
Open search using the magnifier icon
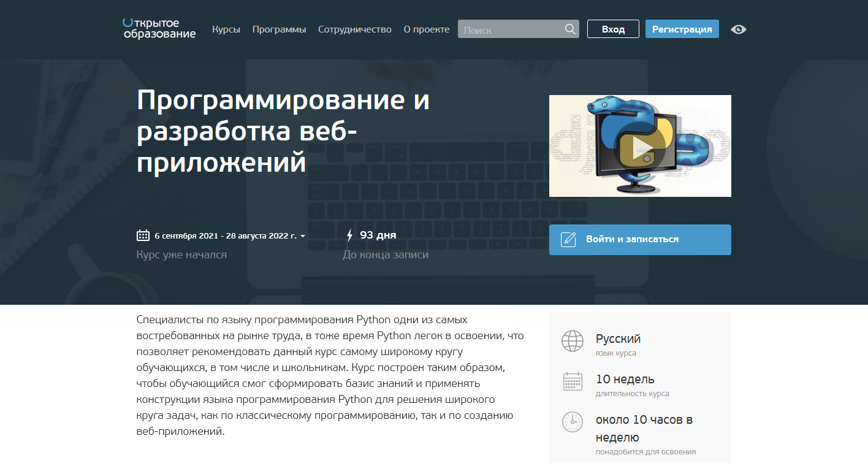pyautogui.click(x=569, y=28)
